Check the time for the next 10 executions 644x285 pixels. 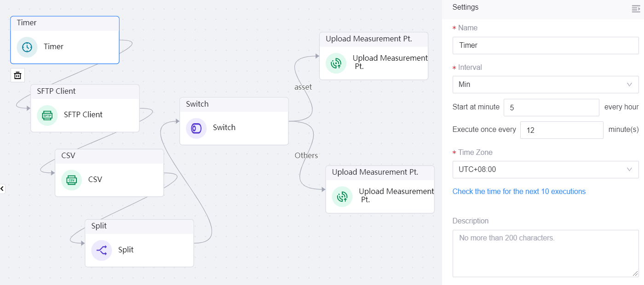pyautogui.click(x=519, y=192)
